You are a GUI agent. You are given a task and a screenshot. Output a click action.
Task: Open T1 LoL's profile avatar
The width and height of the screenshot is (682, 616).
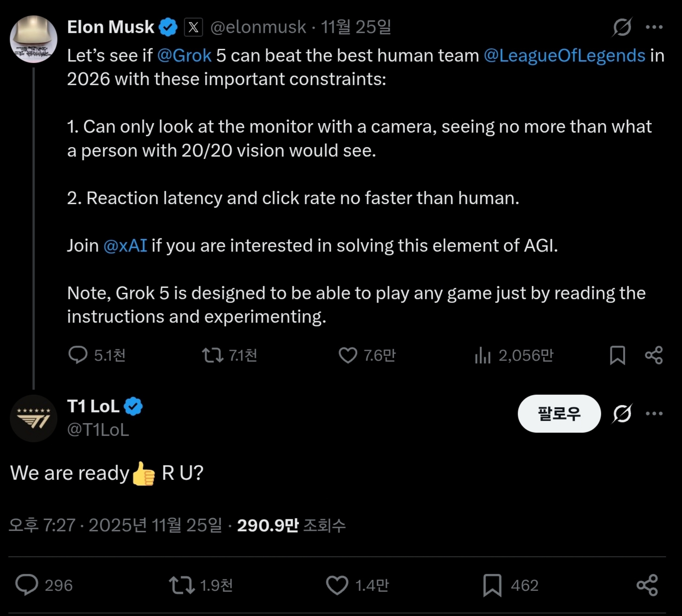click(x=33, y=418)
